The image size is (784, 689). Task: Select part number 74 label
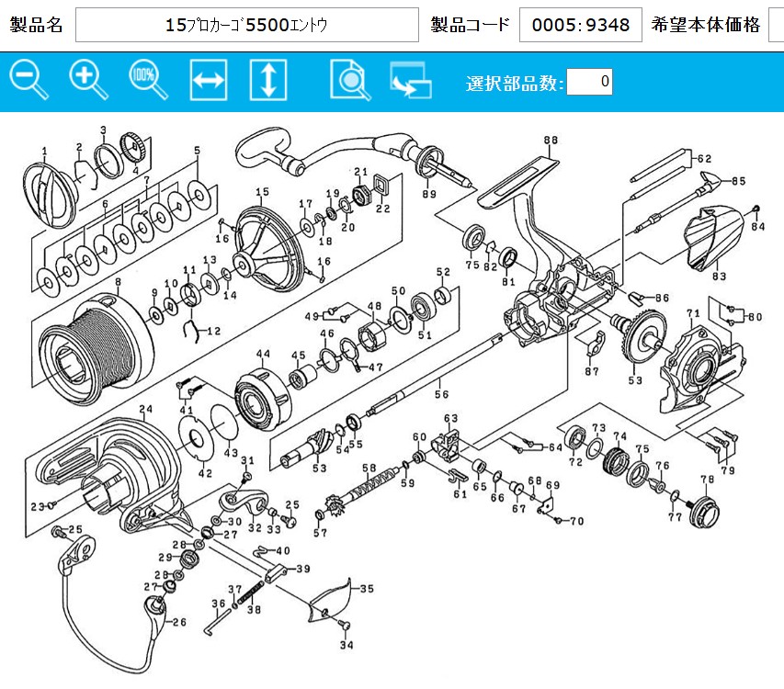point(620,436)
